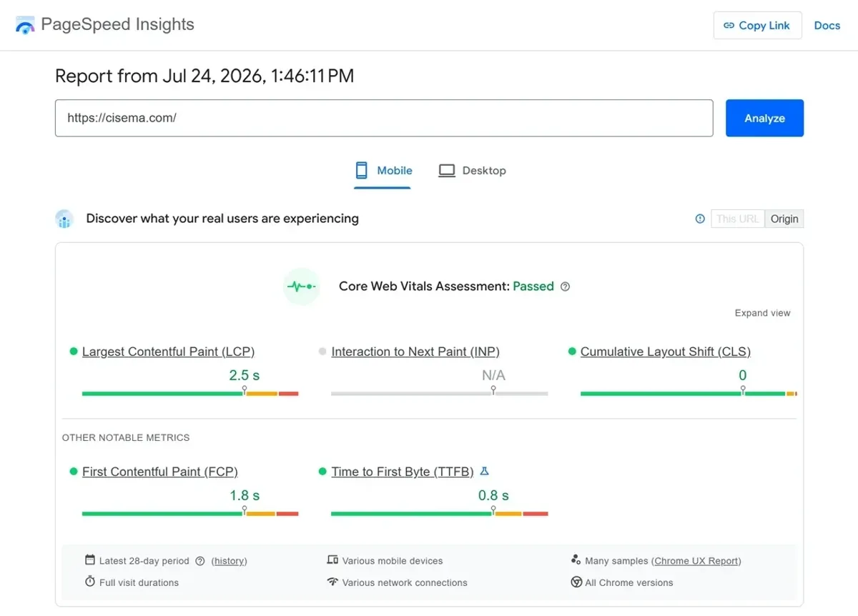
Task: Open Time to First Byte (TTFB) link
Action: click(x=403, y=472)
